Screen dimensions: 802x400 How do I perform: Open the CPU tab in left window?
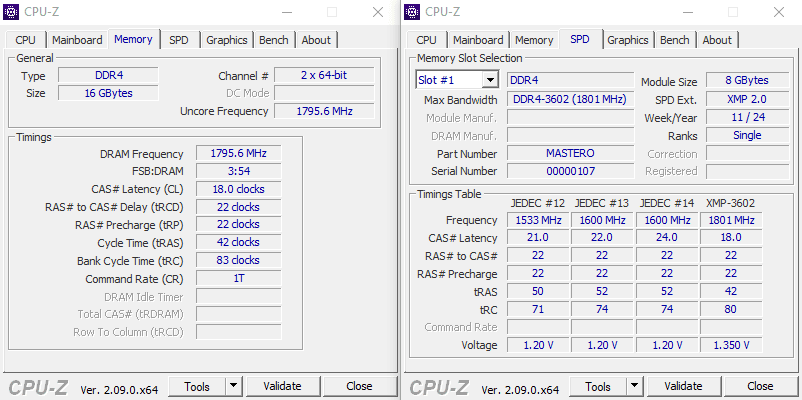tap(26, 40)
